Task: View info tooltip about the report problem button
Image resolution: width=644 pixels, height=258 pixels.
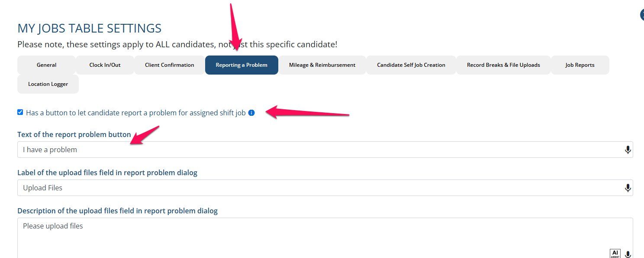Action: pyautogui.click(x=252, y=113)
